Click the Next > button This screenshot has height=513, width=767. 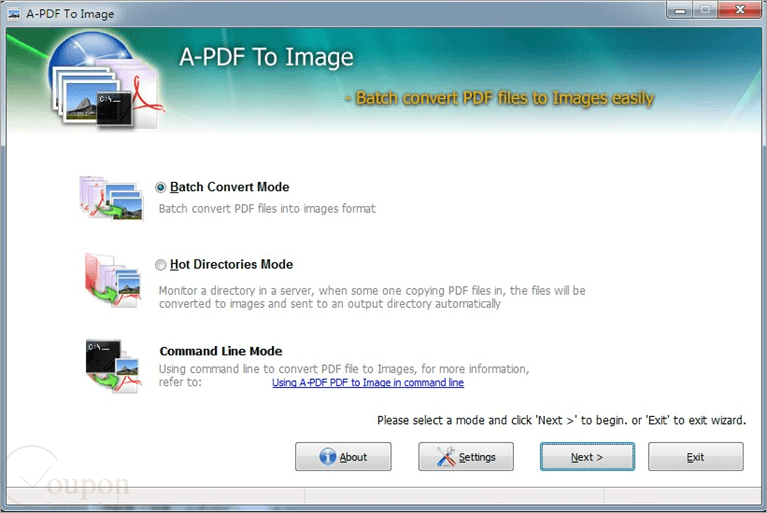[587, 457]
